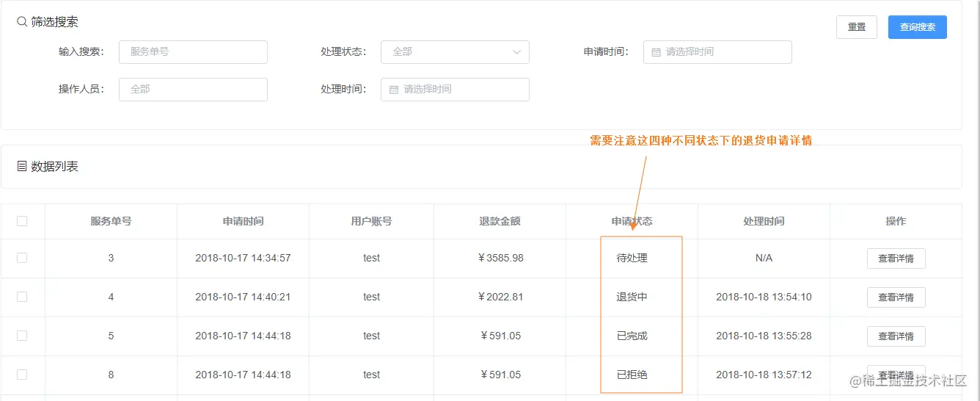The image size is (980, 401).
Task: Click application time 2018-10-17 14:34:57
Action: click(243, 259)
